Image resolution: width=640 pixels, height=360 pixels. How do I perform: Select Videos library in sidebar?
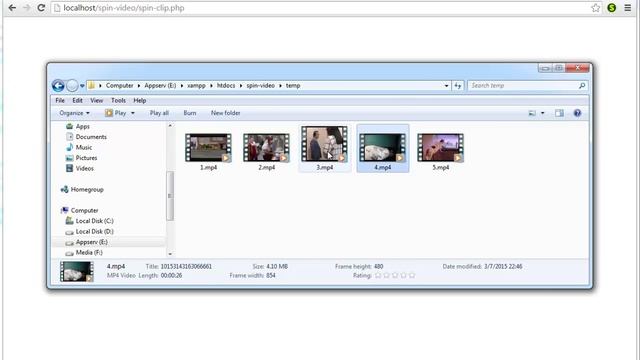(x=80, y=168)
